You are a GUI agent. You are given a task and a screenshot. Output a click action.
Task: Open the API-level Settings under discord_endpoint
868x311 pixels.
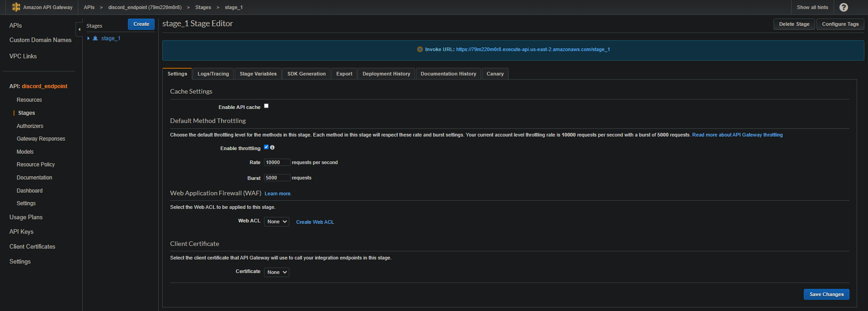[26, 203]
